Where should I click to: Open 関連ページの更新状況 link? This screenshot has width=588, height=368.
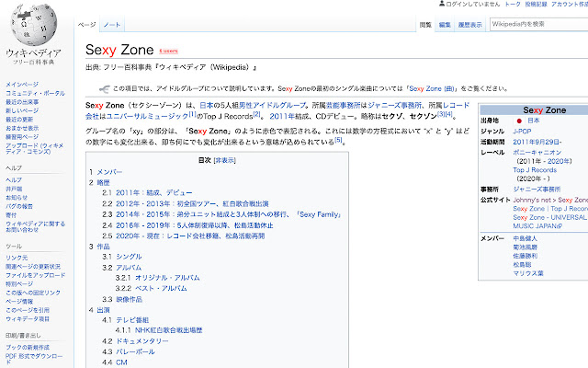(x=33, y=267)
